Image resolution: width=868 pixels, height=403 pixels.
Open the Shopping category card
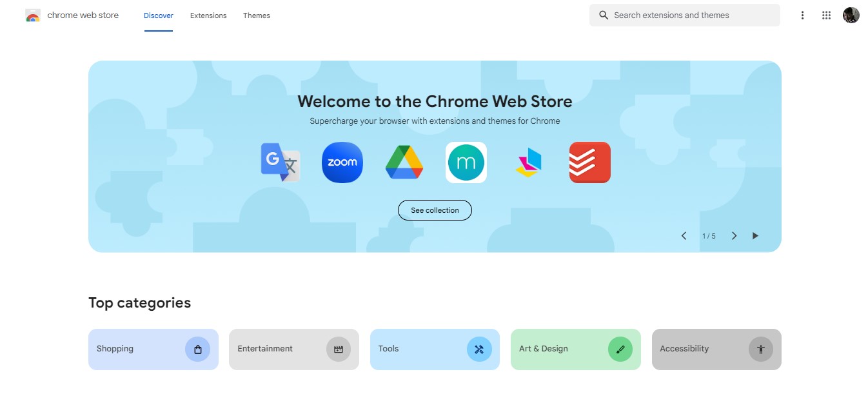(x=153, y=349)
